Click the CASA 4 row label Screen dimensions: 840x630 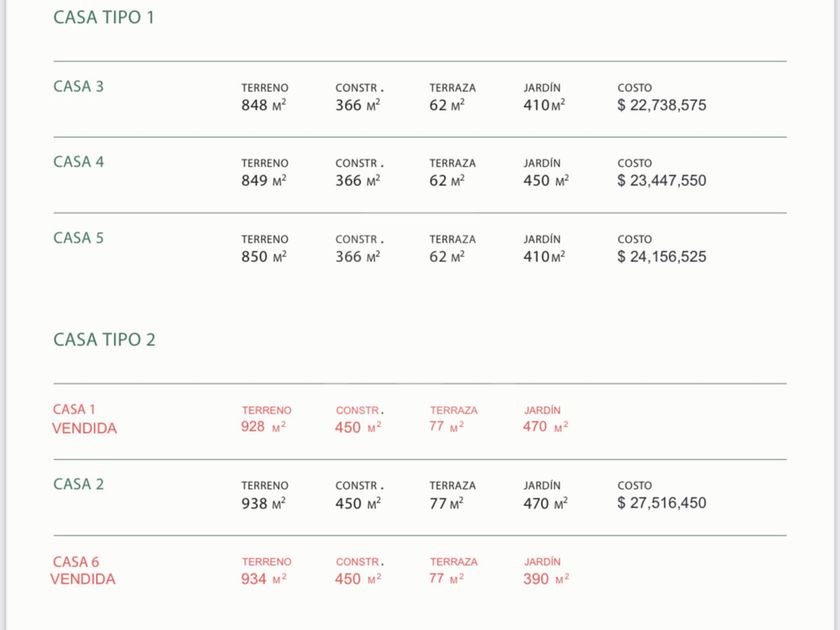(78, 162)
